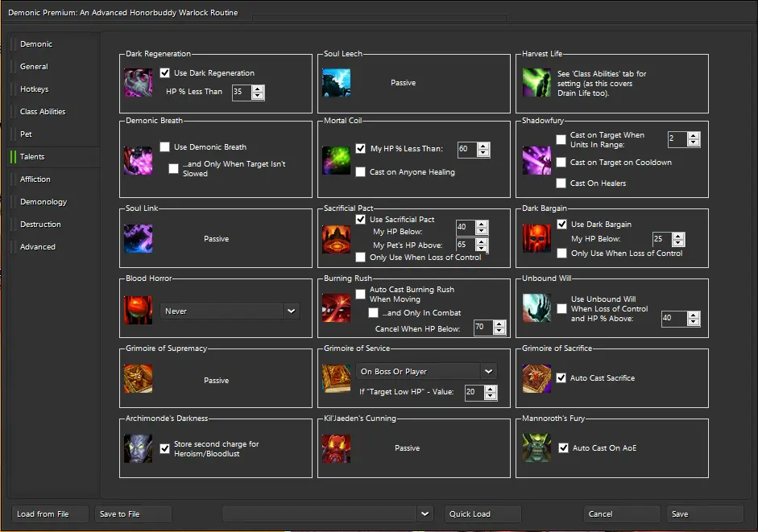The height and width of the screenshot is (532, 758).
Task: Click the Demonic Breath spell icon
Action: coord(139,160)
